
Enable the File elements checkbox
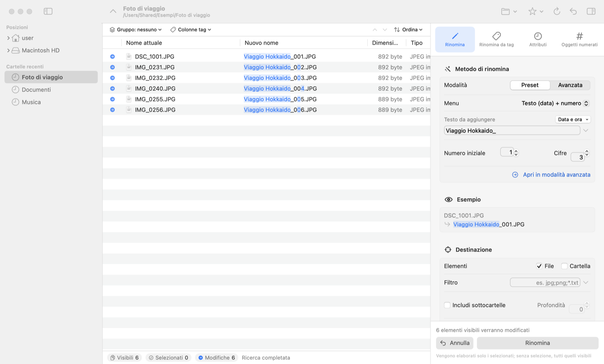point(539,266)
